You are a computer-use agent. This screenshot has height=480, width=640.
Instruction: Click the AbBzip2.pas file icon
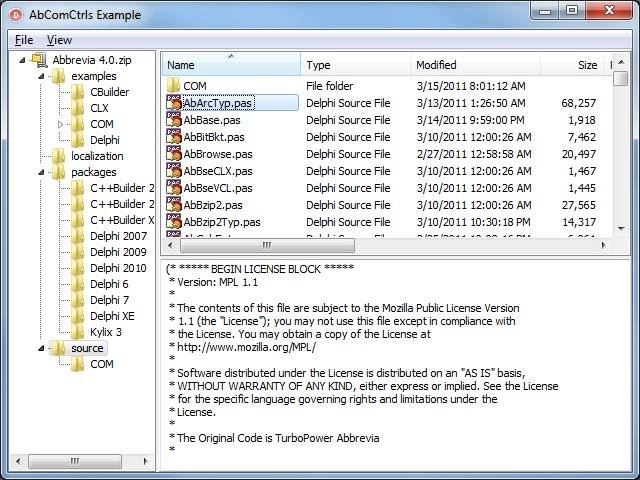(174, 205)
